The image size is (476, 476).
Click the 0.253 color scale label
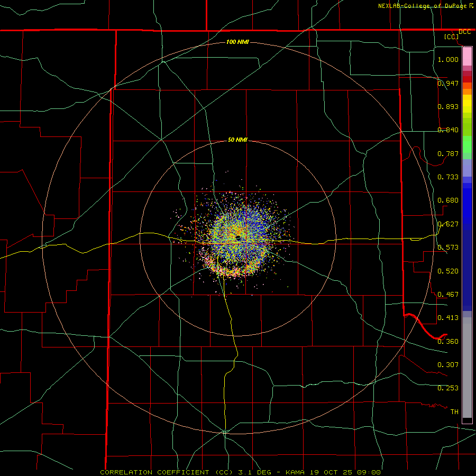(448, 388)
